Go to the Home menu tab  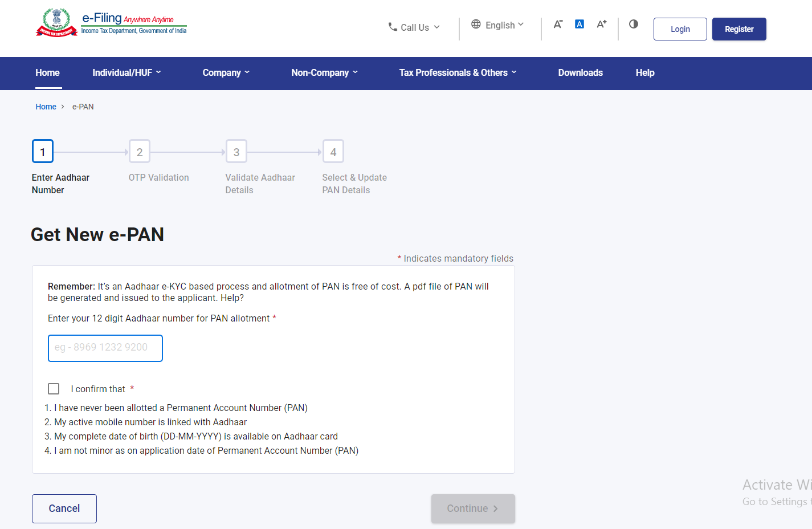pos(48,73)
